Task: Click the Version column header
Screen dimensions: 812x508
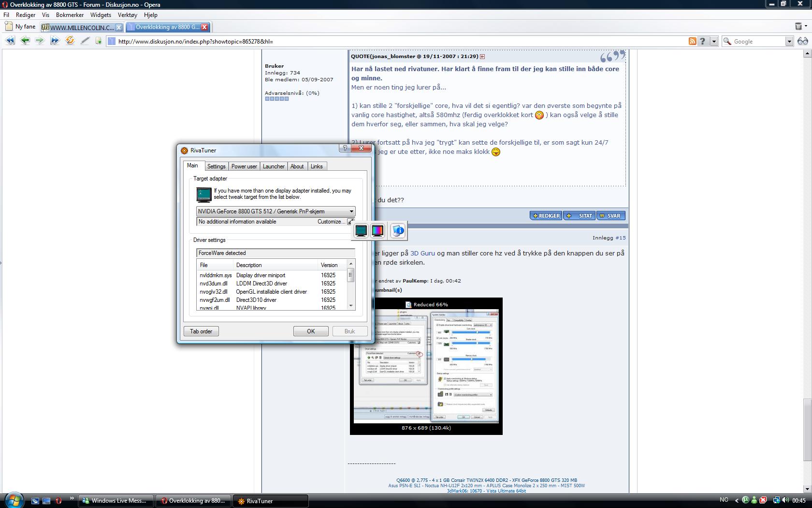Action: point(333,265)
